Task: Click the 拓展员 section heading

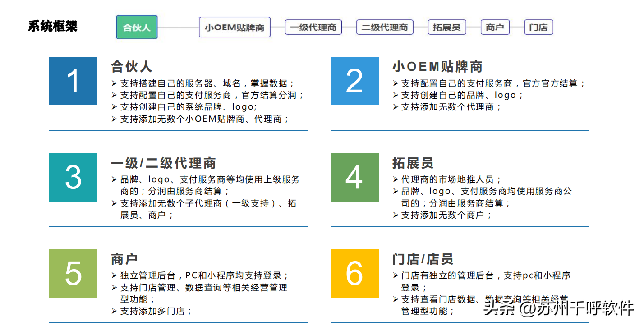Action: pos(413,163)
